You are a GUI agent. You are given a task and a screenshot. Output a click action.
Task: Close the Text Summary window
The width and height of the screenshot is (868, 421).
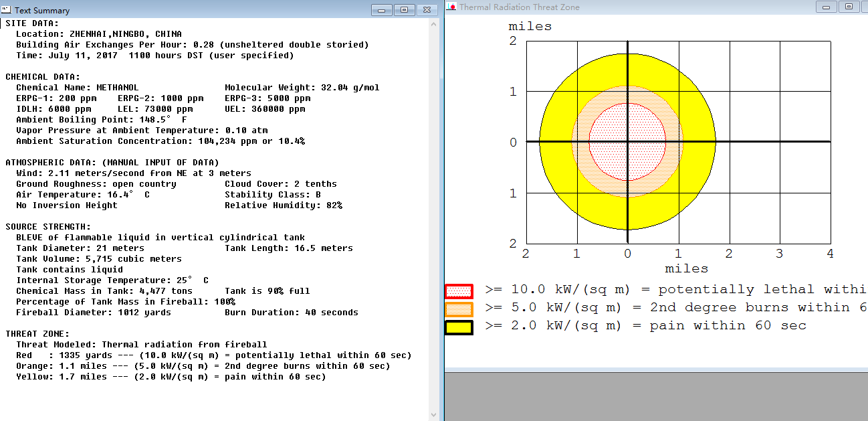426,10
